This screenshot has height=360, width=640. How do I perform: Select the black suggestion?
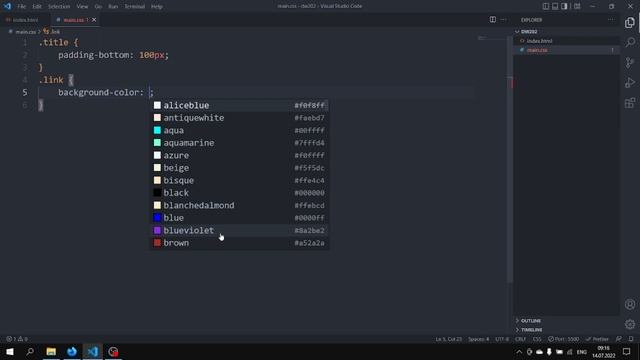[239, 193]
